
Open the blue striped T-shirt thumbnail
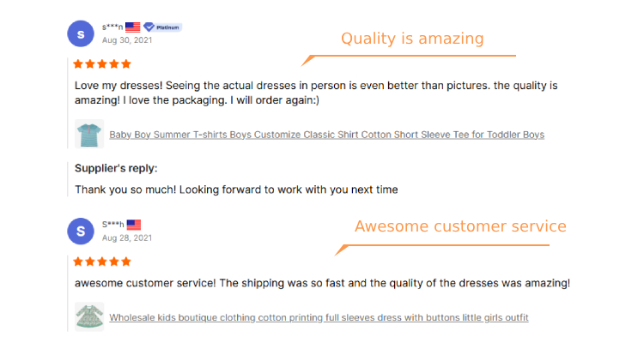click(x=89, y=134)
